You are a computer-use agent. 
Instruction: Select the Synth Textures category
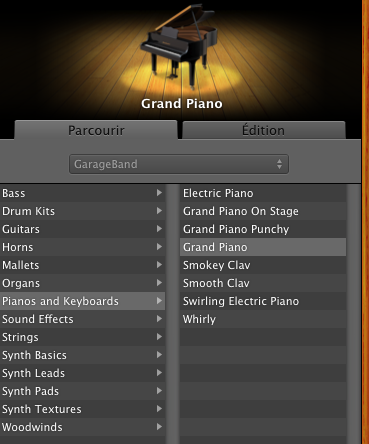click(x=82, y=409)
